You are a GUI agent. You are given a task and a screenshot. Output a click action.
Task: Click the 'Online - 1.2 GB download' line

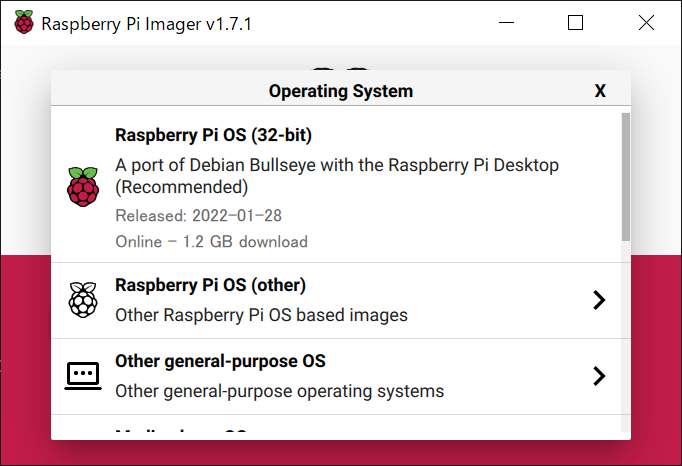pyautogui.click(x=211, y=242)
